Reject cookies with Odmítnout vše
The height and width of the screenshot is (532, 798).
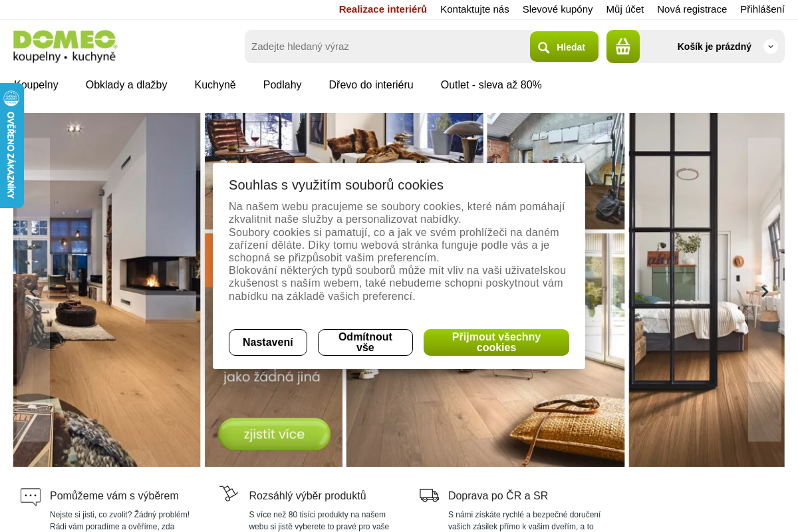[365, 342]
